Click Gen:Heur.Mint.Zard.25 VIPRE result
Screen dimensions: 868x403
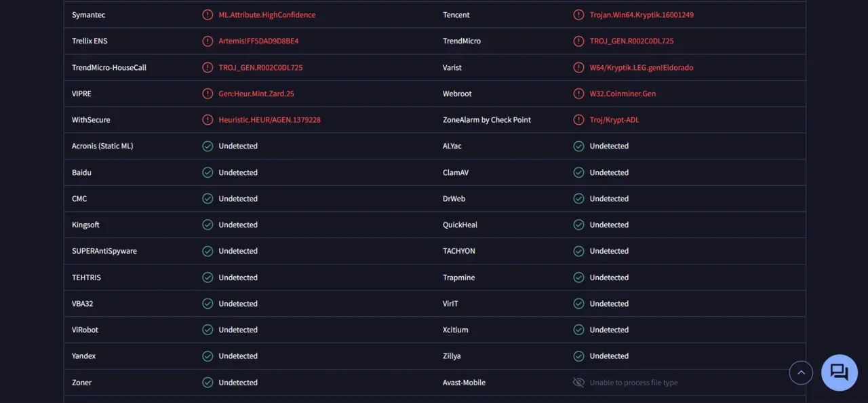256,94
